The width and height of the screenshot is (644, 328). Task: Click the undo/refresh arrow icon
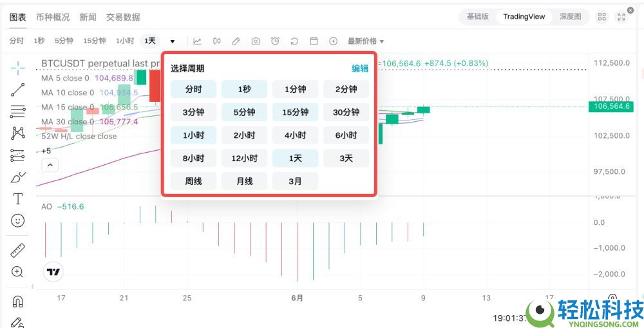[294, 41]
